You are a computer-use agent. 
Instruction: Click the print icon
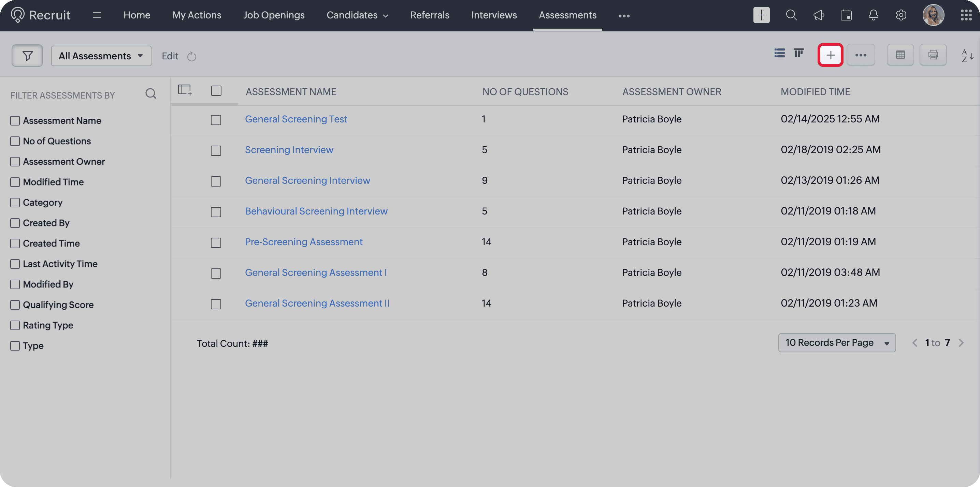click(x=933, y=56)
